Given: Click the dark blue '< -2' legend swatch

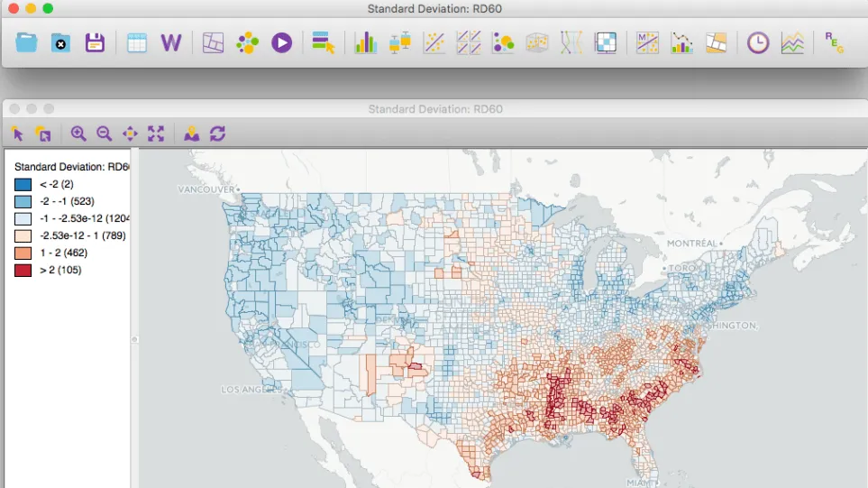Looking at the screenshot, I should coord(23,184).
